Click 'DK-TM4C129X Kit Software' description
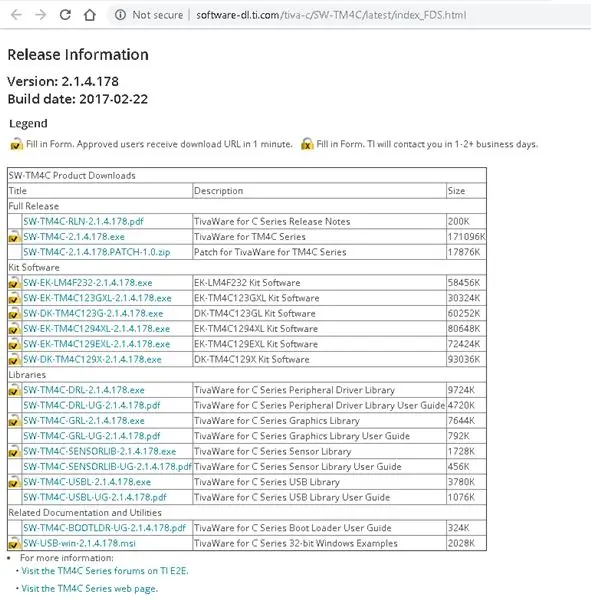The height and width of the screenshot is (600, 591). coord(252,359)
